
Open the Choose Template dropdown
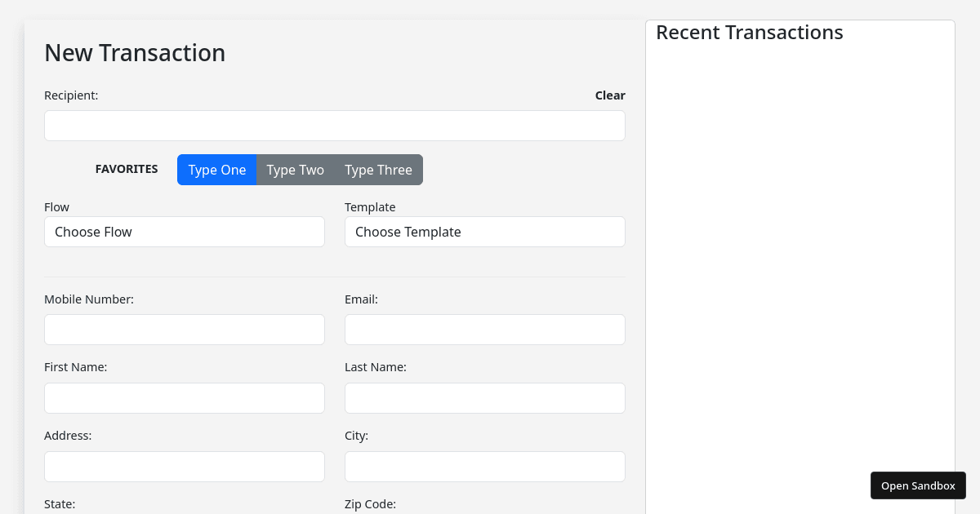484,232
